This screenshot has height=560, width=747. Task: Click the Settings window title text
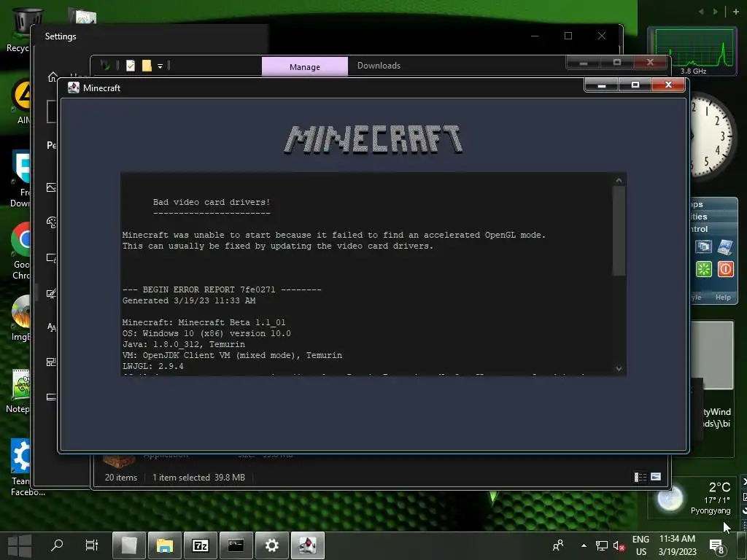tap(61, 36)
